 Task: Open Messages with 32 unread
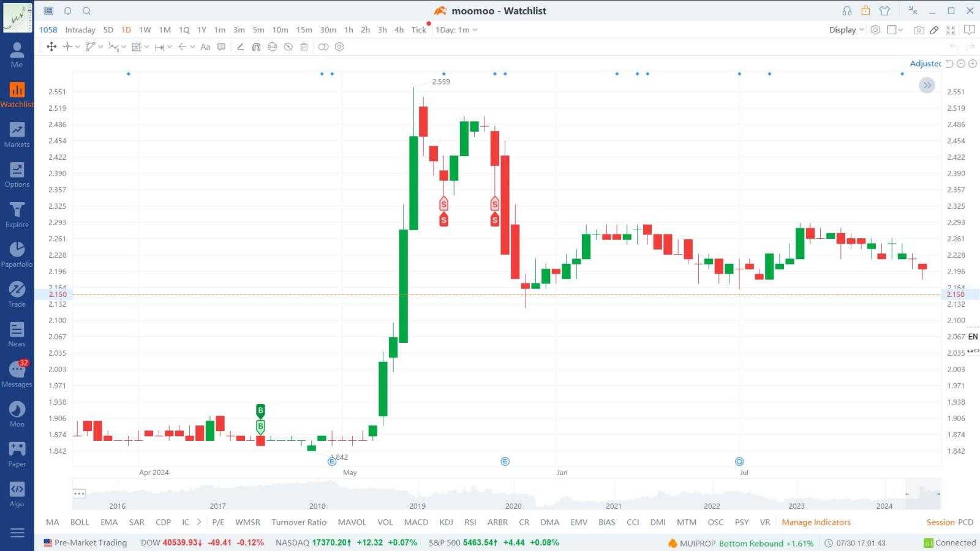pyautogui.click(x=17, y=374)
